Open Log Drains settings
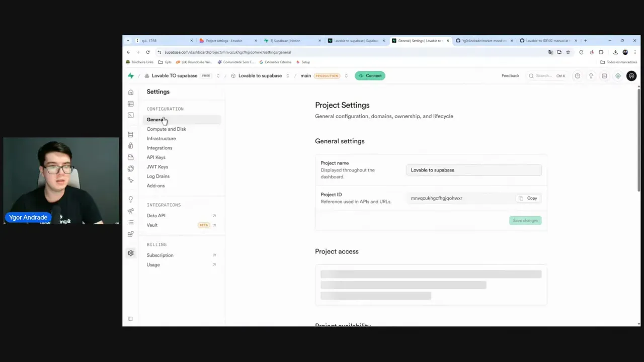644x362 pixels. pos(158,176)
